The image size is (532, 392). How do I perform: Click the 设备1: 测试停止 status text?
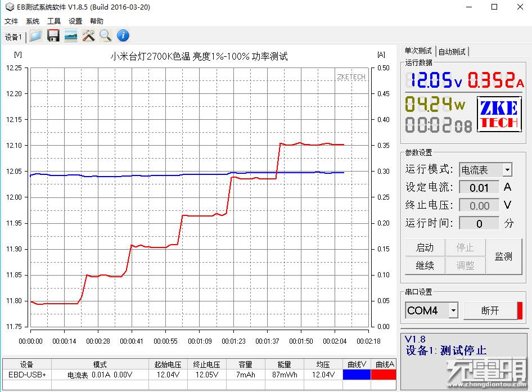(446, 350)
